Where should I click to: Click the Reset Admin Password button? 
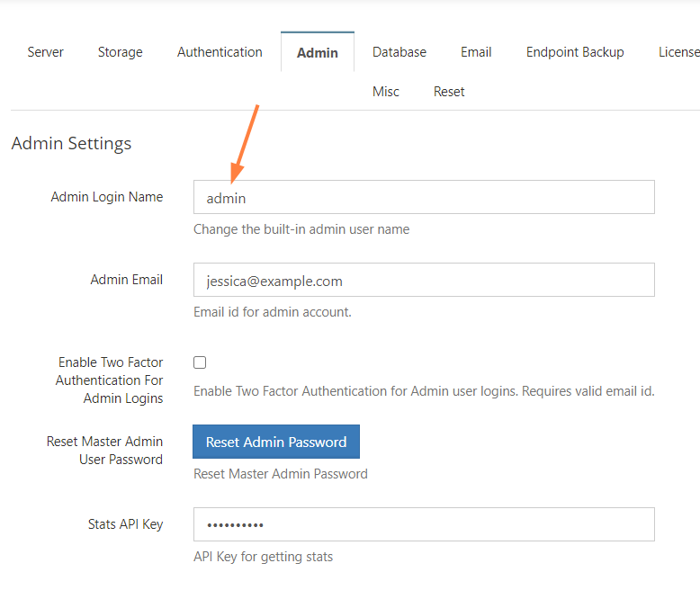point(276,442)
